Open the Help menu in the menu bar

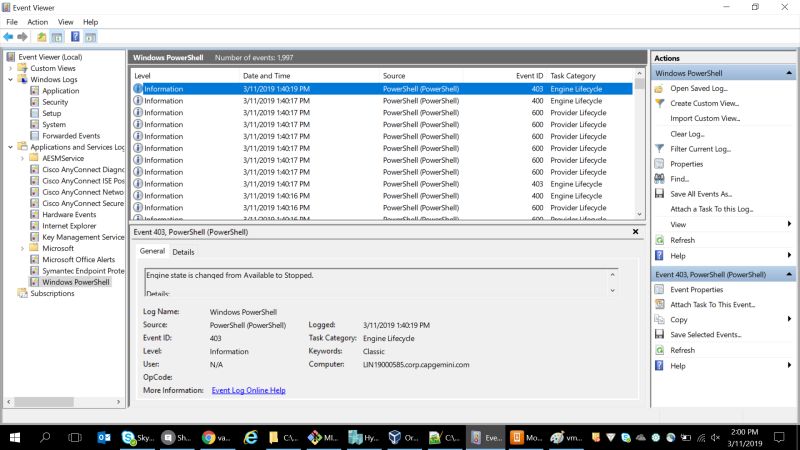tap(90, 22)
